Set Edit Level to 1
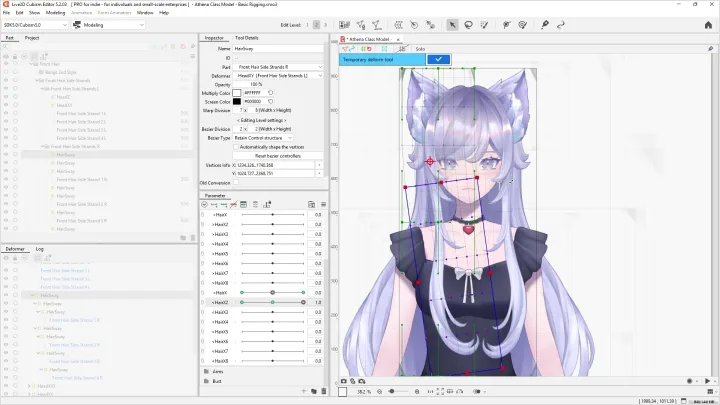The width and height of the screenshot is (720, 405). (307, 25)
